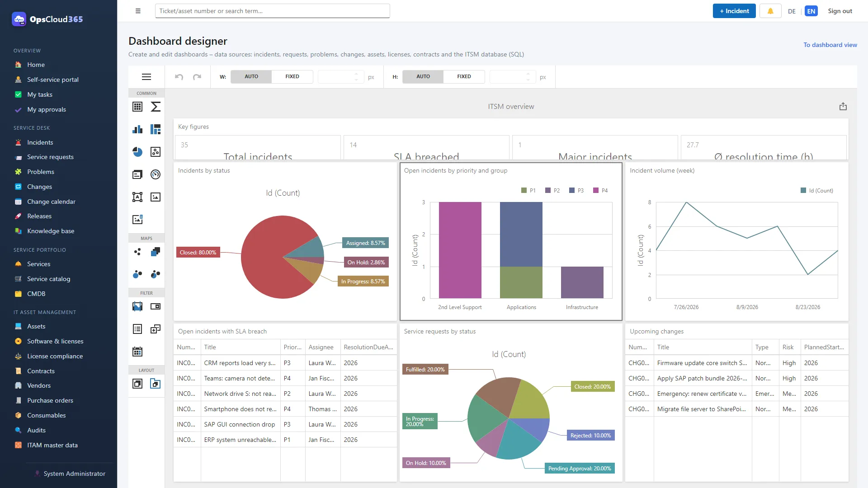Image resolution: width=868 pixels, height=488 pixels.
Task: Collapse the sidebar with the top hamburger
Action: click(138, 11)
